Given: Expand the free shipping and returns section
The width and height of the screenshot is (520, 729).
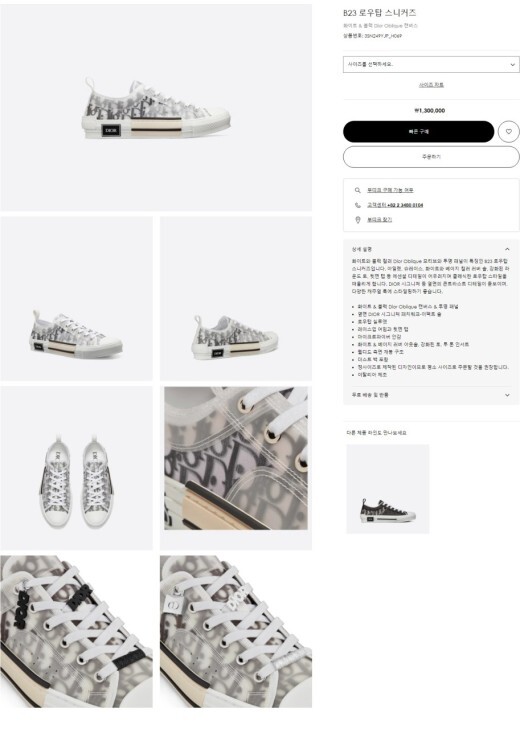Looking at the screenshot, I should (x=431, y=395).
